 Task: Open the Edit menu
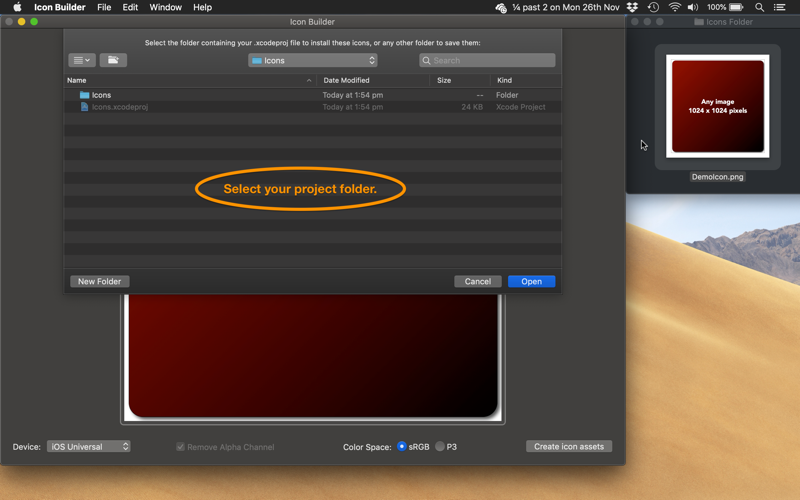point(130,7)
